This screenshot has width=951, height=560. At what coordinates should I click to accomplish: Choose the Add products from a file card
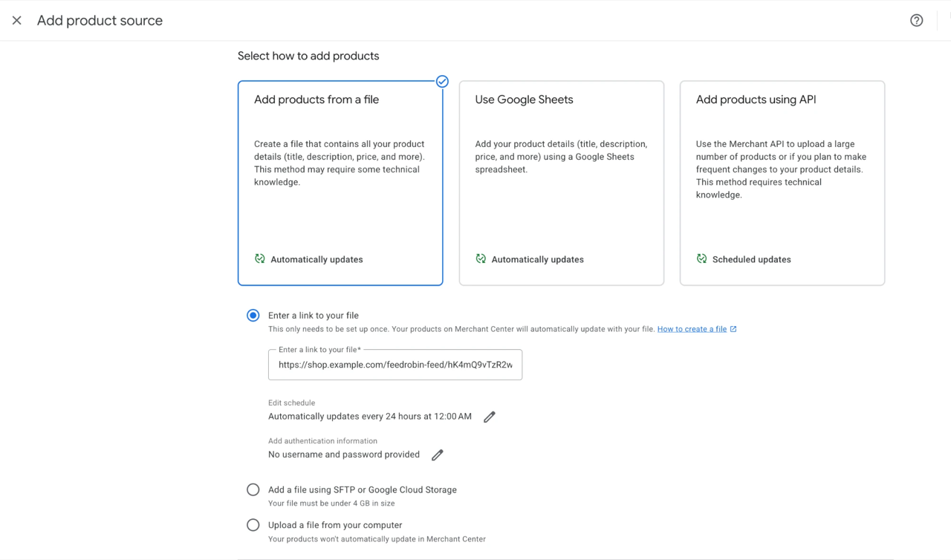point(340,183)
